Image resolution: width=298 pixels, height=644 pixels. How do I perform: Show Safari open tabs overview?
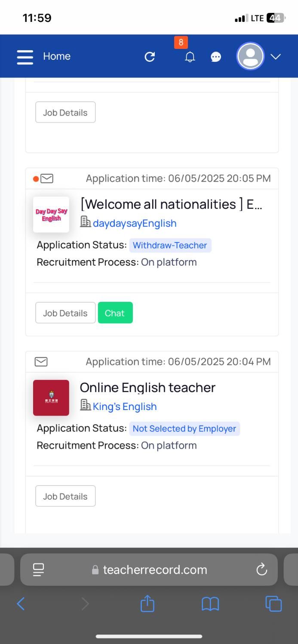click(x=273, y=604)
